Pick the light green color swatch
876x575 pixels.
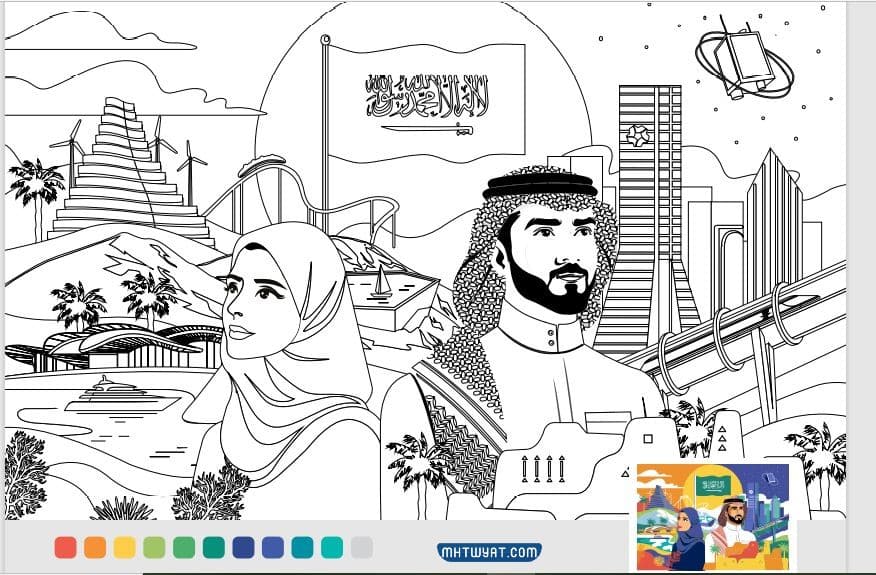(154, 548)
